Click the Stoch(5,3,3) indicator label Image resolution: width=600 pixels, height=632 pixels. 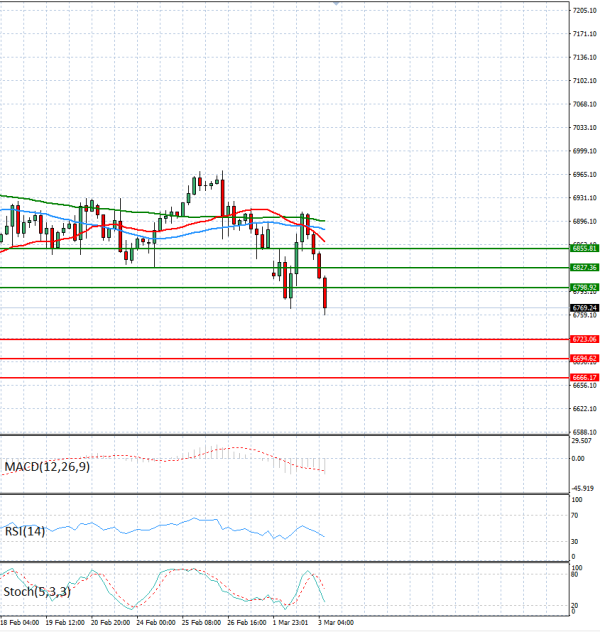(x=35, y=592)
